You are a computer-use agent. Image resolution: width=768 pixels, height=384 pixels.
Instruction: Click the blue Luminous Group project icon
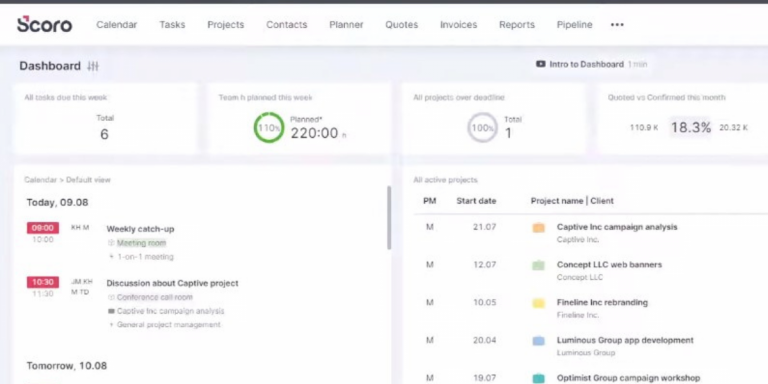(x=538, y=340)
